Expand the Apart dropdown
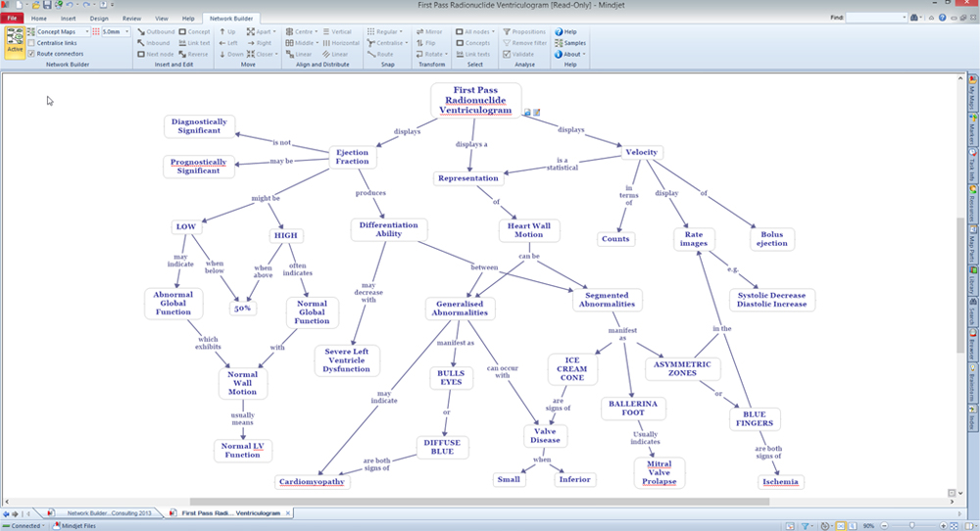The image size is (980, 531). pos(273,32)
